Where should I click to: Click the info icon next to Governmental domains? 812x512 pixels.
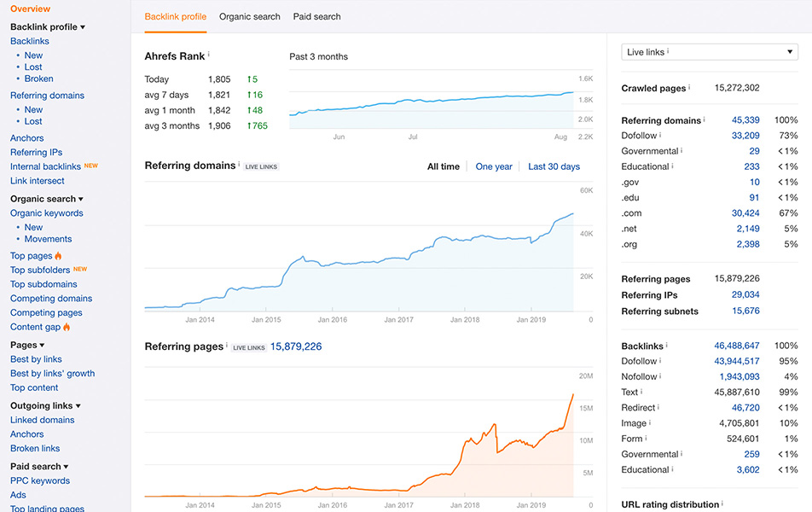point(681,151)
